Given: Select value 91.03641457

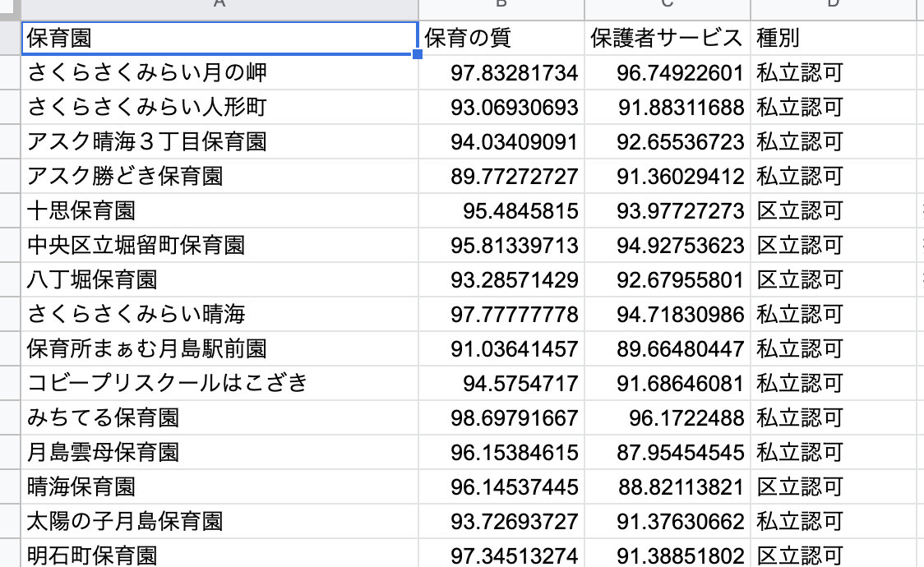Looking at the screenshot, I should click(x=501, y=348).
